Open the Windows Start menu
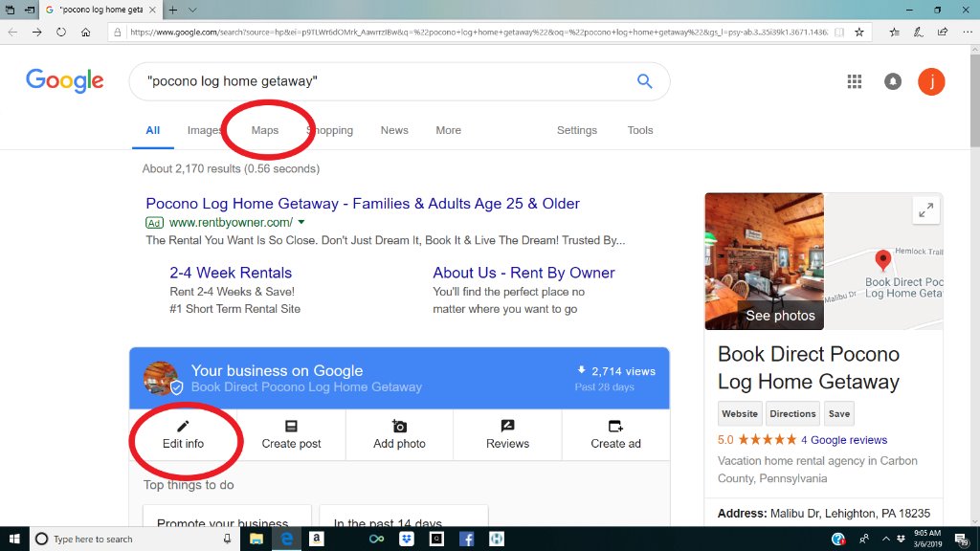This screenshot has height=551, width=980. pos(14,539)
